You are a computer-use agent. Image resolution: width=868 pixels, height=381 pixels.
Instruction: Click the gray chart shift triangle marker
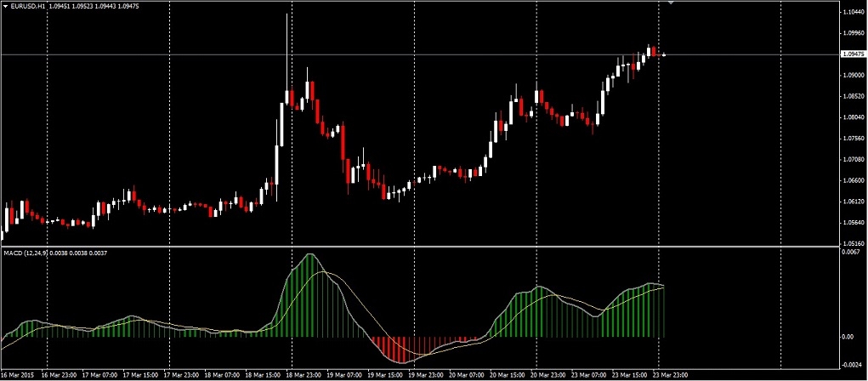tap(671, 3)
